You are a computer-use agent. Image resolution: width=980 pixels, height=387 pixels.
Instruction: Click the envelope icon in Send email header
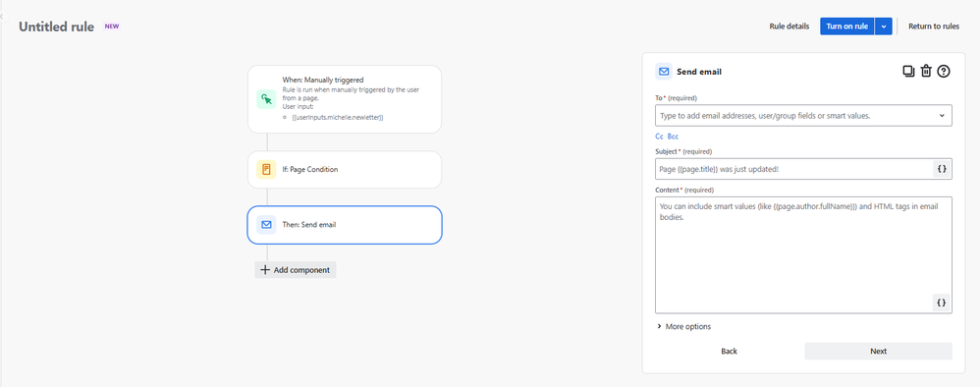click(664, 72)
